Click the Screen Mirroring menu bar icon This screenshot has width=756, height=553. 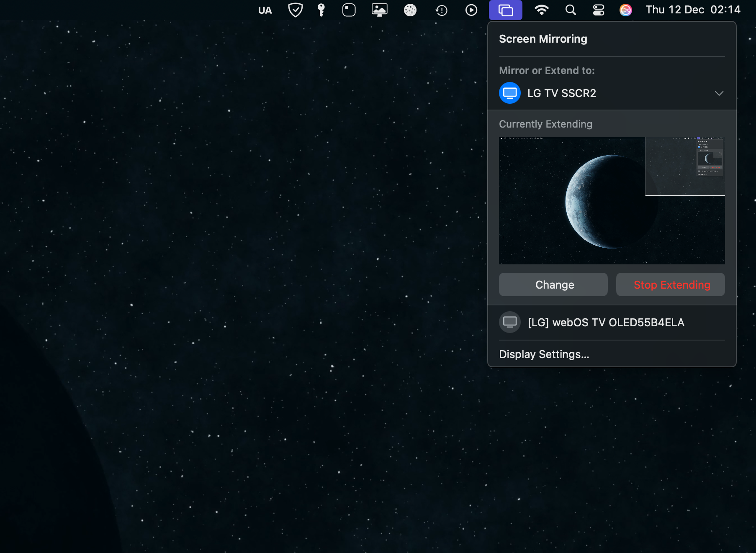click(505, 10)
